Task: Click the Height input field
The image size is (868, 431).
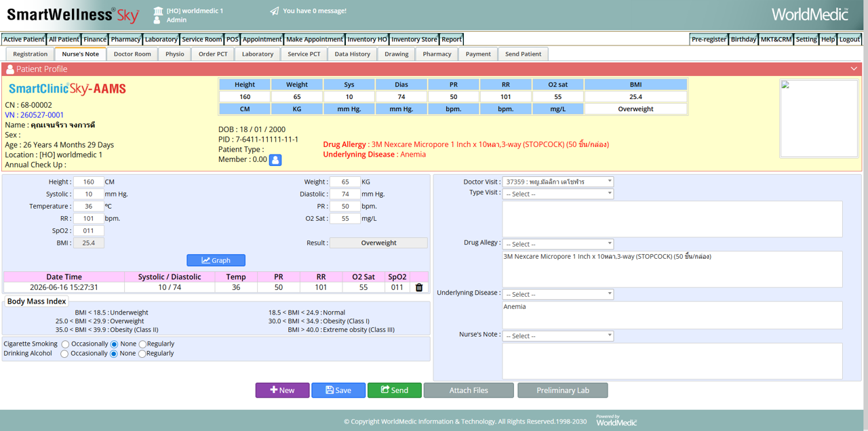Action: point(89,182)
